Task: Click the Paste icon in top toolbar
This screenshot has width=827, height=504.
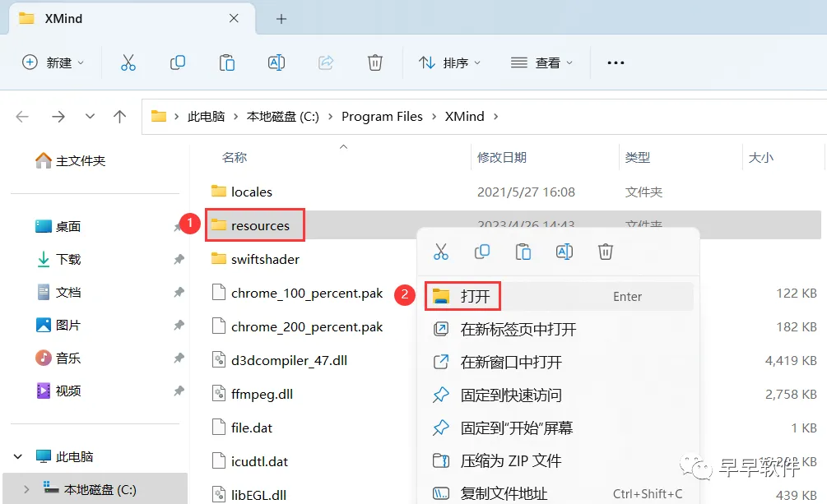Action: click(x=227, y=62)
